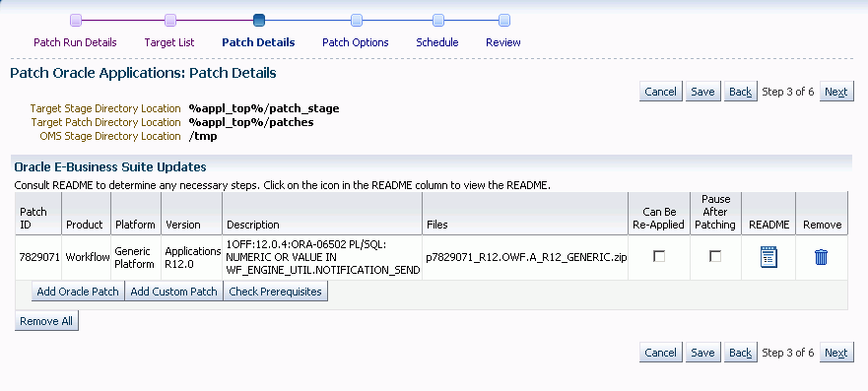Go to Target List step label

[x=169, y=42]
